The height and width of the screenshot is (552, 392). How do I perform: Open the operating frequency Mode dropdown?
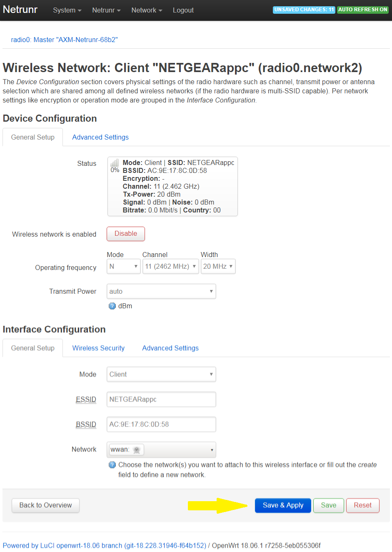pyautogui.click(x=124, y=266)
